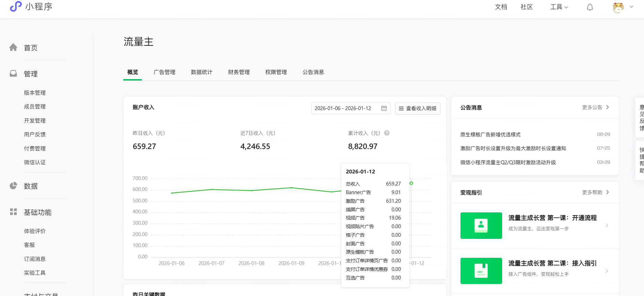Expand the 第二课：接入指引 chevron
The width and height of the screenshot is (644, 296).
point(607,271)
